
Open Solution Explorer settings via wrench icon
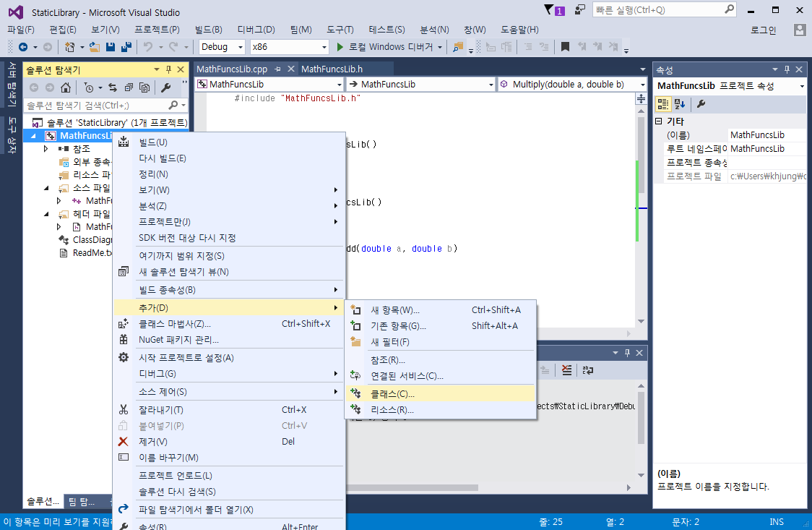167,87
